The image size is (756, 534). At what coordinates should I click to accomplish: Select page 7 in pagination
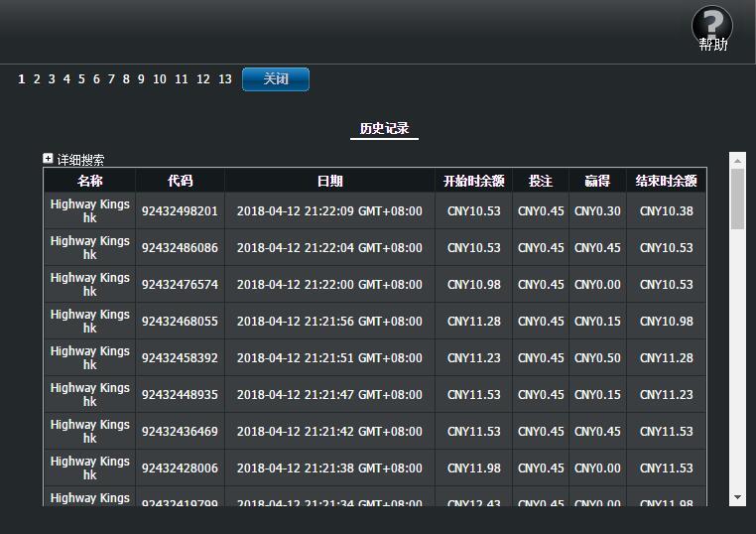click(x=111, y=79)
